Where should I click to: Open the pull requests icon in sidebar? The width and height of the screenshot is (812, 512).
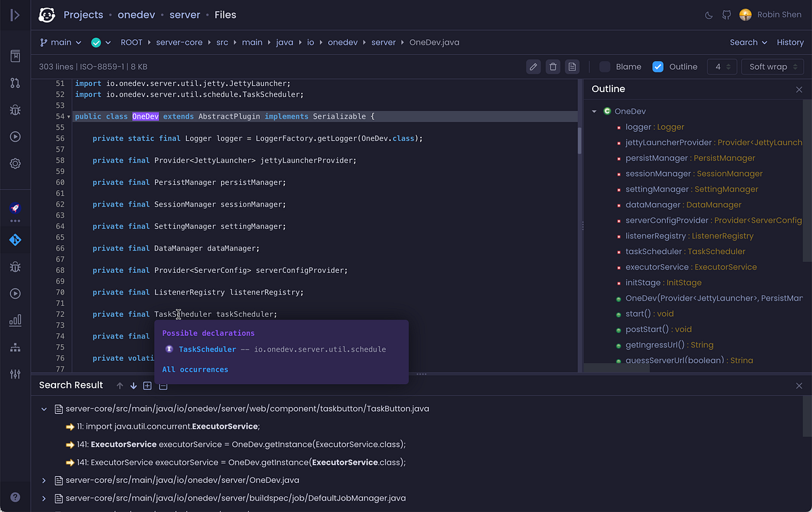[x=15, y=83]
